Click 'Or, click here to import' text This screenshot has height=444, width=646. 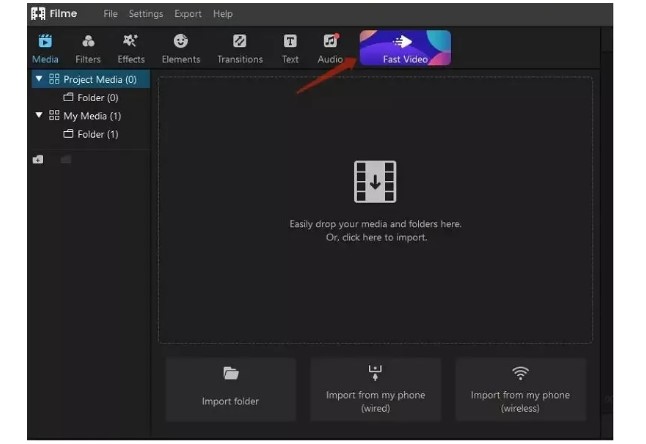pos(376,237)
